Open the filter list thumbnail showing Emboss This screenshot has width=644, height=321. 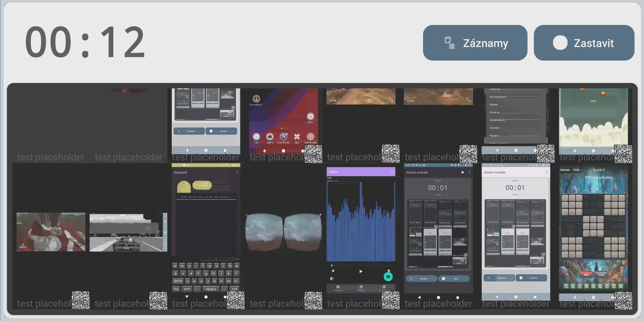516,121
